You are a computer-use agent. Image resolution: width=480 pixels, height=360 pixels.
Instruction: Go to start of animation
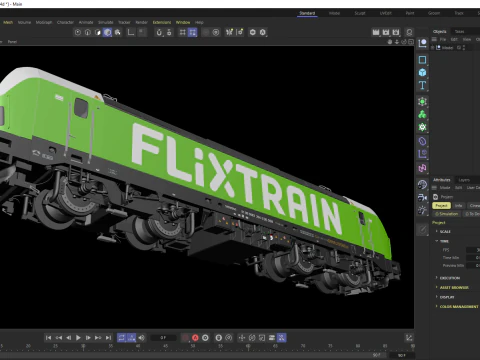pyautogui.click(x=48, y=338)
